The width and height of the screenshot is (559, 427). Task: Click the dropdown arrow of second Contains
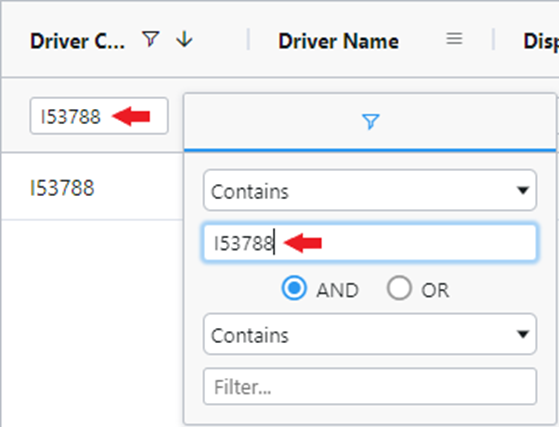tap(523, 334)
